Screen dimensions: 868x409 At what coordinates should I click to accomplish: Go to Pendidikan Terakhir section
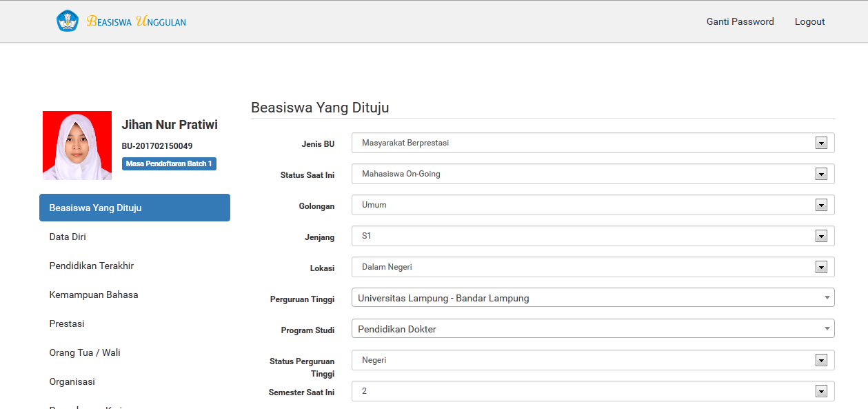pyautogui.click(x=134, y=266)
